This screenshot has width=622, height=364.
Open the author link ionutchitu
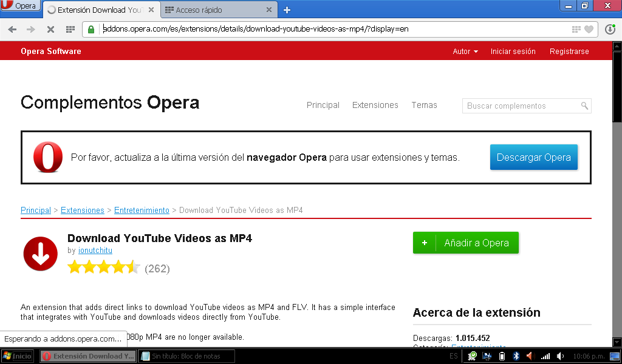pyautogui.click(x=95, y=251)
